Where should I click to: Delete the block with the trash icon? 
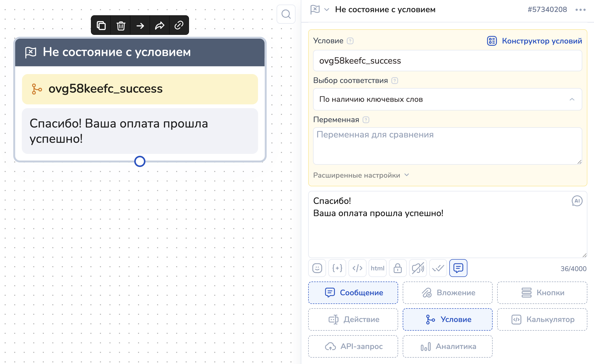121,25
